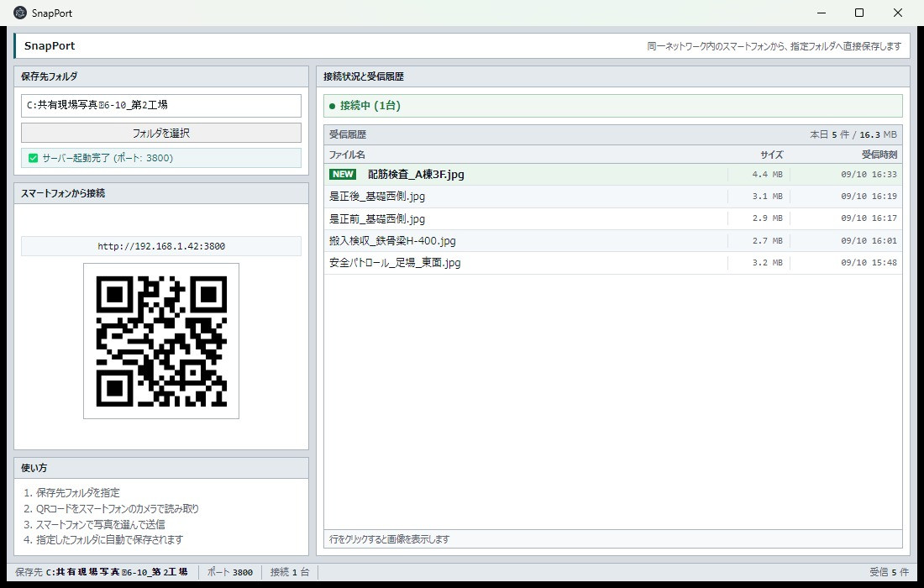Click the 接続中 (1台) status text
Image resolution: width=924 pixels, height=588 pixels.
tap(370, 106)
